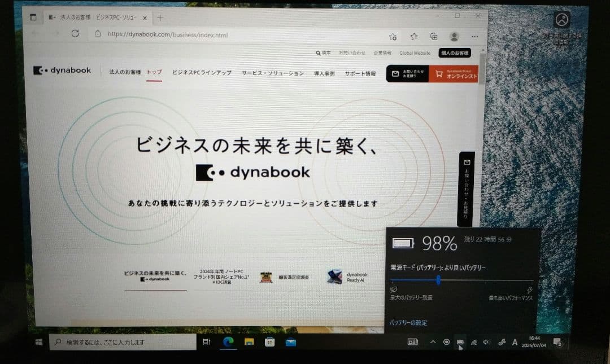The image size is (610, 364).
Task: Select the dynabook Ready AI carousel item
Action: click(347, 277)
